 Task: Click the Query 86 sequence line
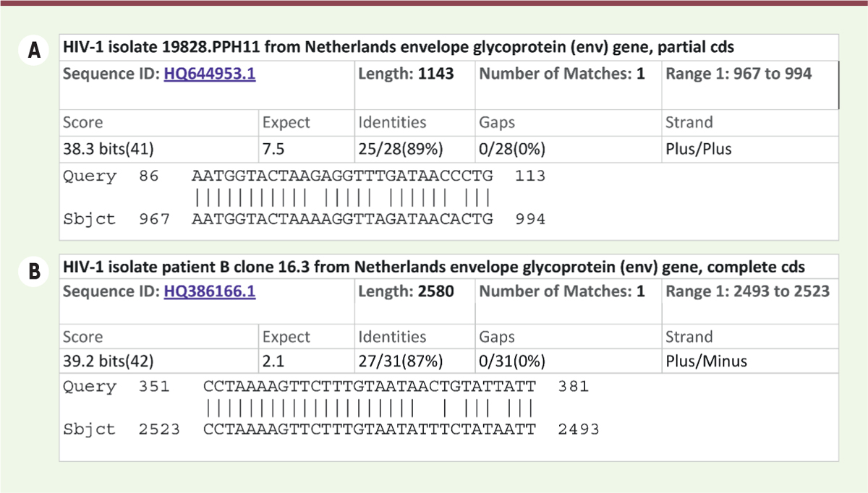point(341,176)
